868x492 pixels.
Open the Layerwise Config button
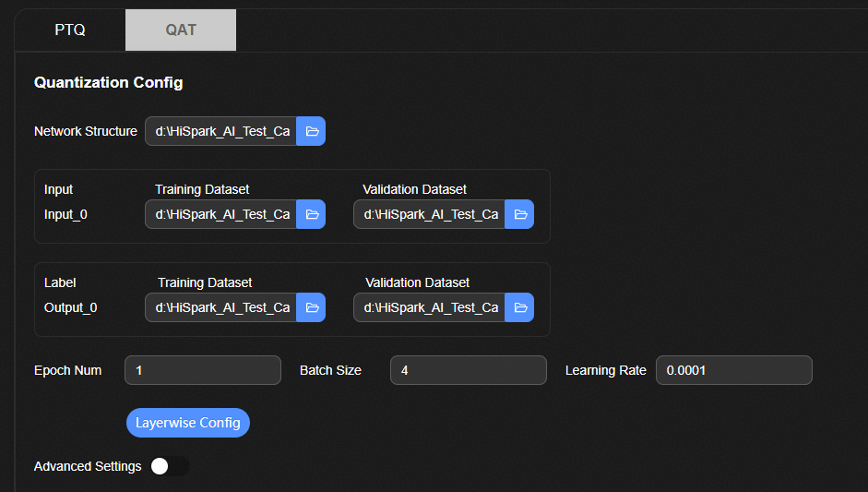click(x=188, y=423)
